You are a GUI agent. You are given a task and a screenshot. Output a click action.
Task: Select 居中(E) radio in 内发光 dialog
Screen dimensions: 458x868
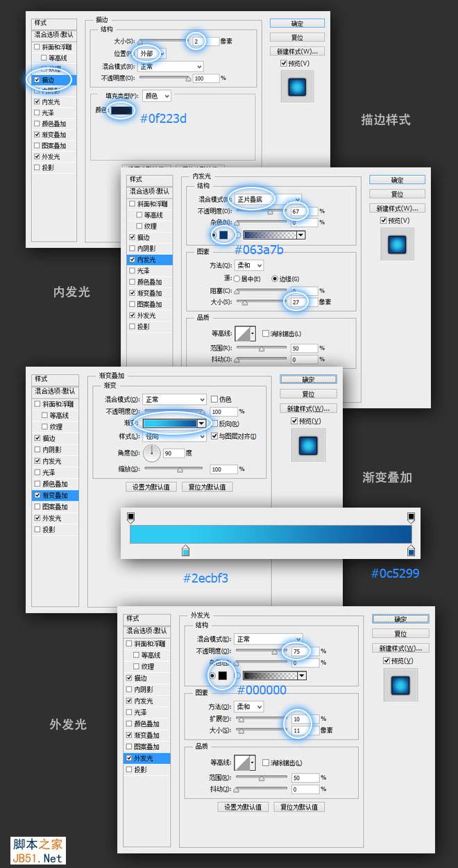pos(237,278)
